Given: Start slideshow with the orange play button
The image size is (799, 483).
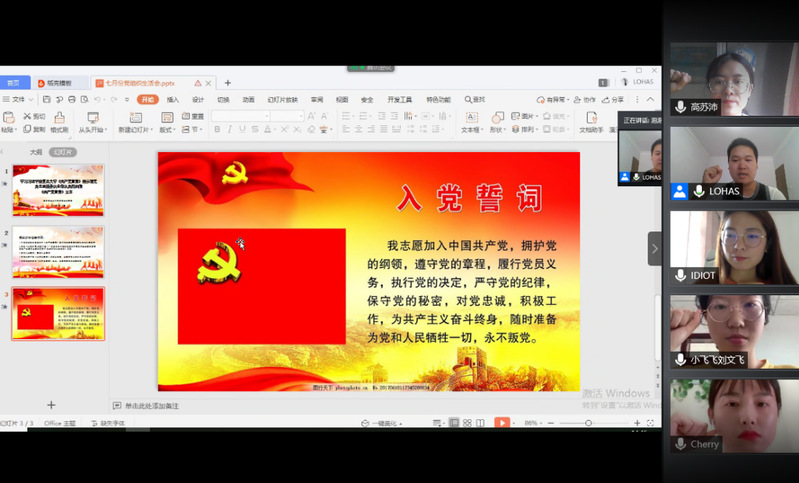Looking at the screenshot, I should coord(502,423).
